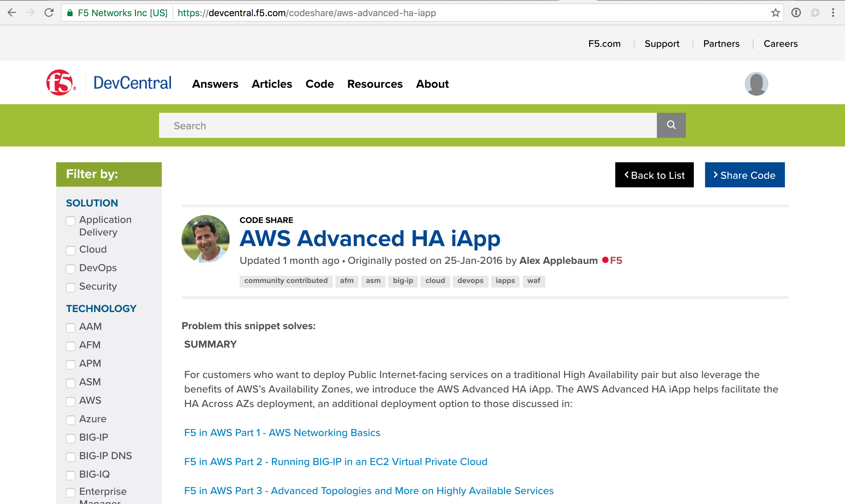Click the SOLUTION filter heading
The width and height of the screenshot is (845, 504).
(92, 203)
